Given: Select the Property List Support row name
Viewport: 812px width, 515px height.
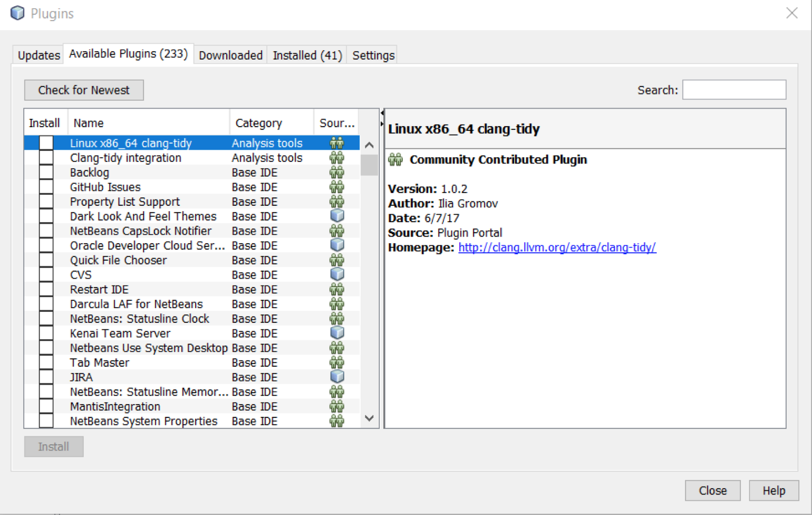Looking at the screenshot, I should 125,202.
